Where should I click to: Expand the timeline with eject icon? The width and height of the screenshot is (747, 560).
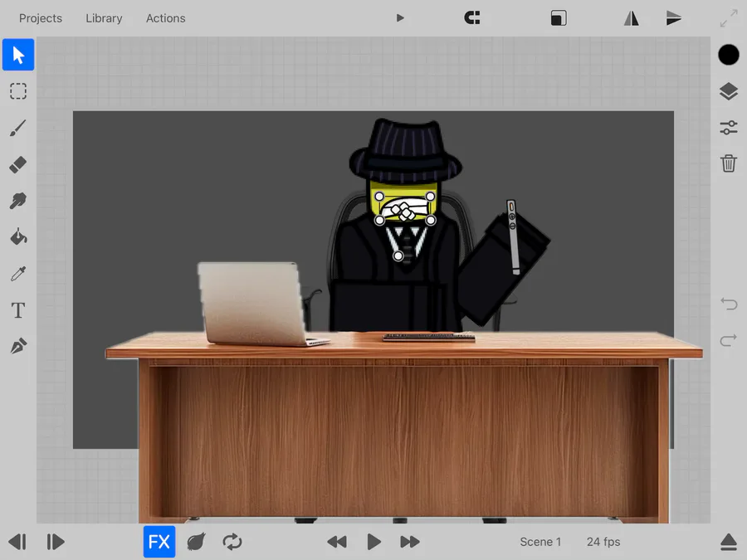coord(729,542)
